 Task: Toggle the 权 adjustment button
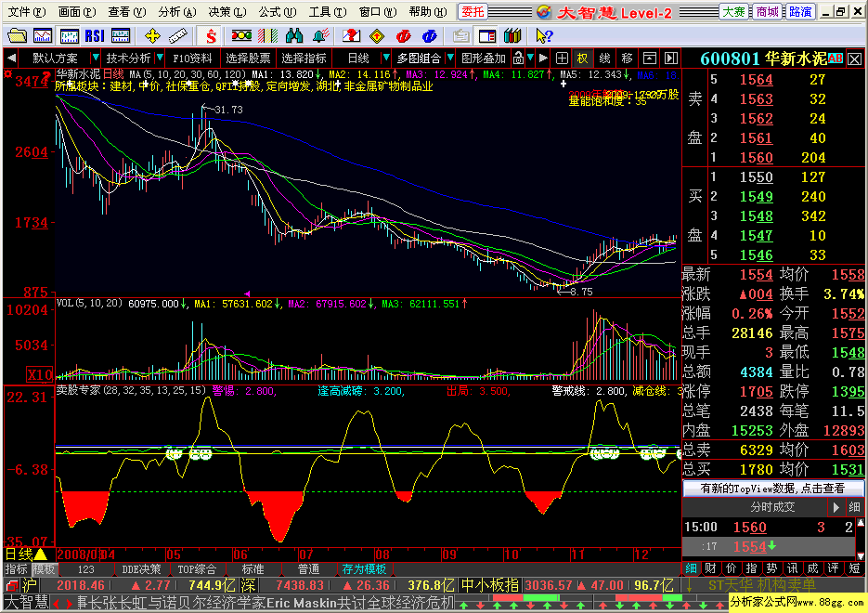pyautogui.click(x=582, y=58)
